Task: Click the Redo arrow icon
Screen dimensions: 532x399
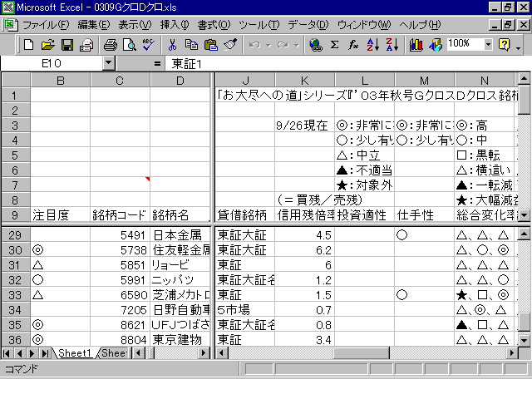Action: click(x=283, y=45)
